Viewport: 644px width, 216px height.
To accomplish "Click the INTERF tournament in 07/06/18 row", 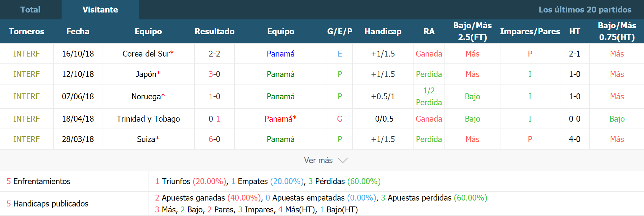I will pos(27,96).
